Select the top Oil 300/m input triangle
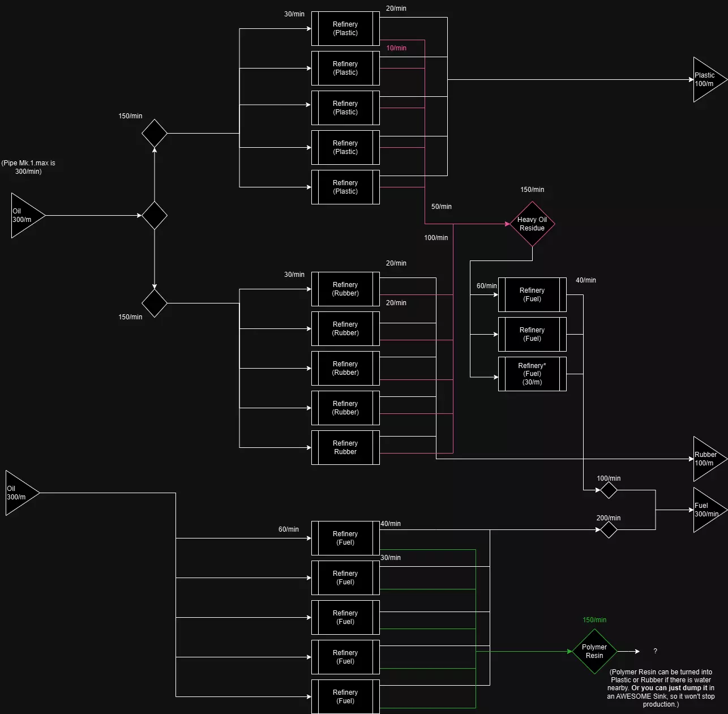Viewport: 728px width, 714px height. point(28,215)
